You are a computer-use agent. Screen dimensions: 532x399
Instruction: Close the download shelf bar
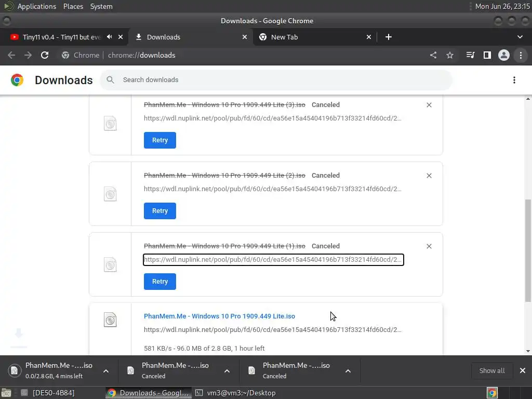pos(523,371)
